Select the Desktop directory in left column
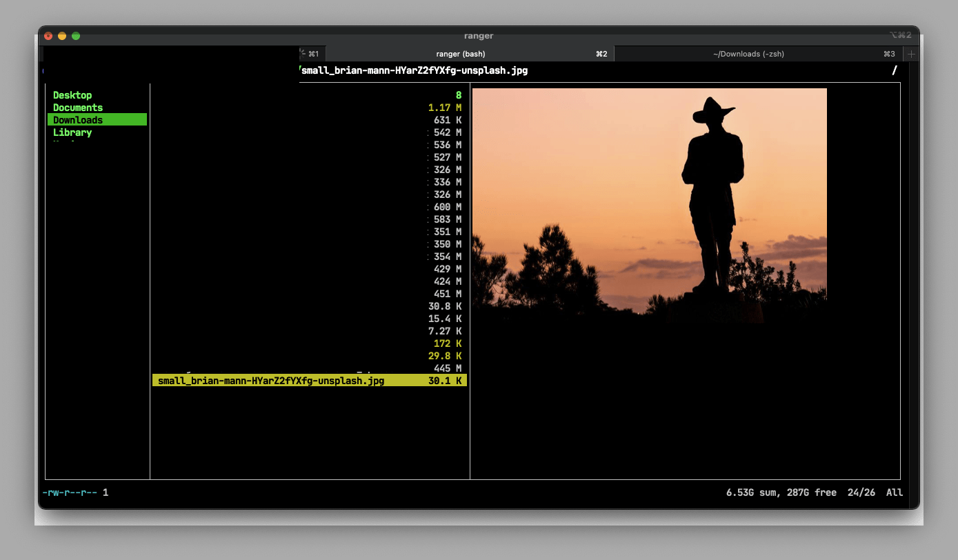 (x=72, y=95)
